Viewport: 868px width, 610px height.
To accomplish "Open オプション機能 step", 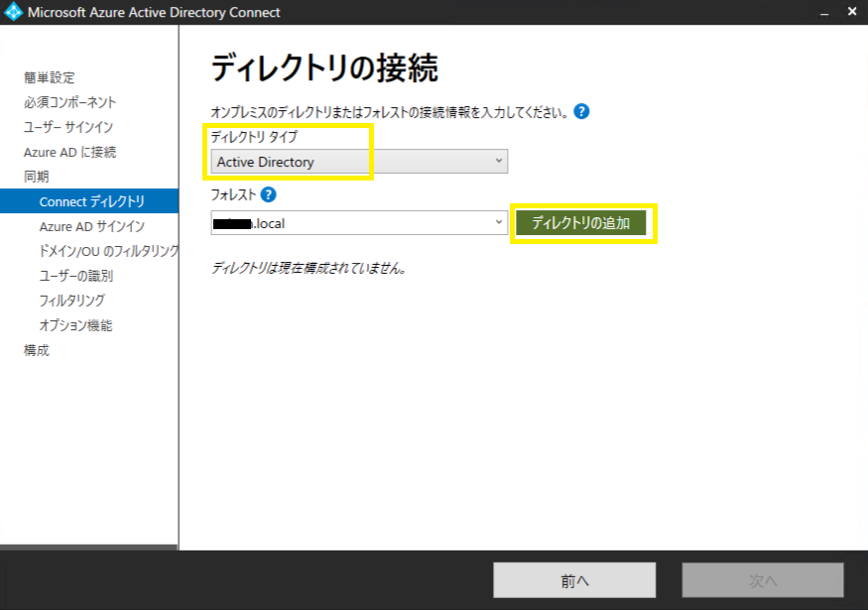I will click(75, 325).
